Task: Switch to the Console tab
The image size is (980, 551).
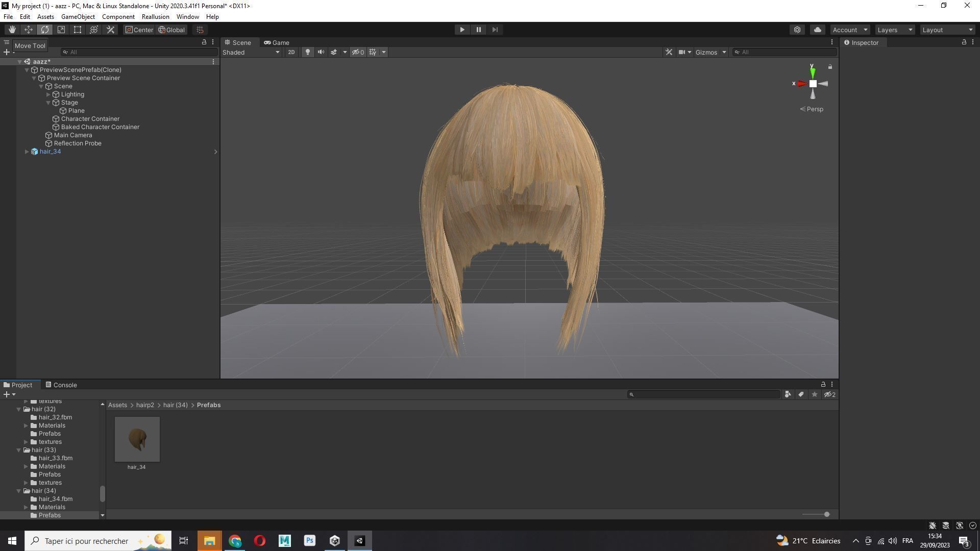Action: [61, 385]
